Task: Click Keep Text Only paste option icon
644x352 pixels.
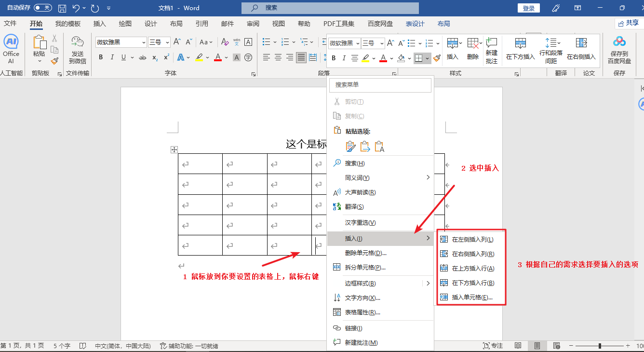Action: [x=379, y=146]
